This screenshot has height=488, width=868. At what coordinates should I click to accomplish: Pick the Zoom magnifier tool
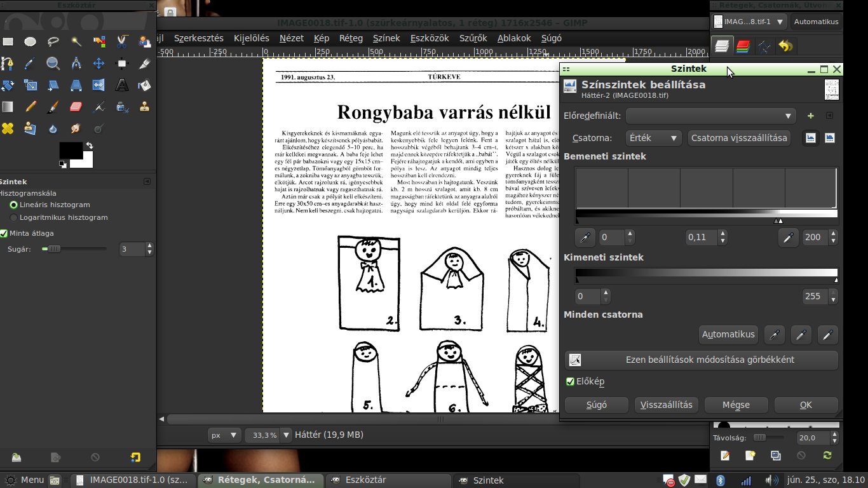(x=53, y=64)
